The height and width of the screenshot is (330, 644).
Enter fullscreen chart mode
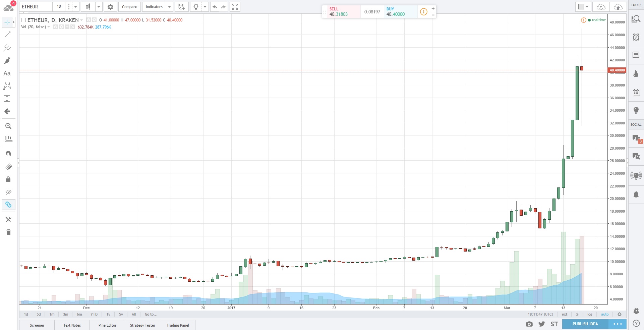click(x=235, y=7)
